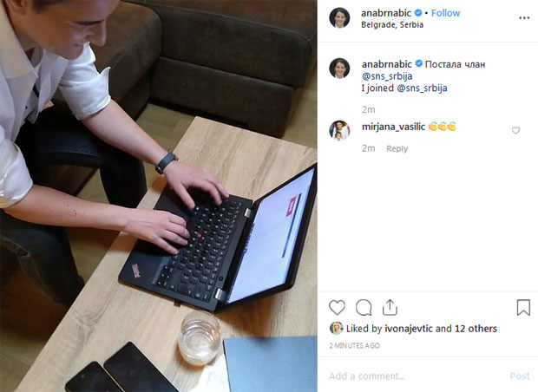Like the post with heart icon

337,307
